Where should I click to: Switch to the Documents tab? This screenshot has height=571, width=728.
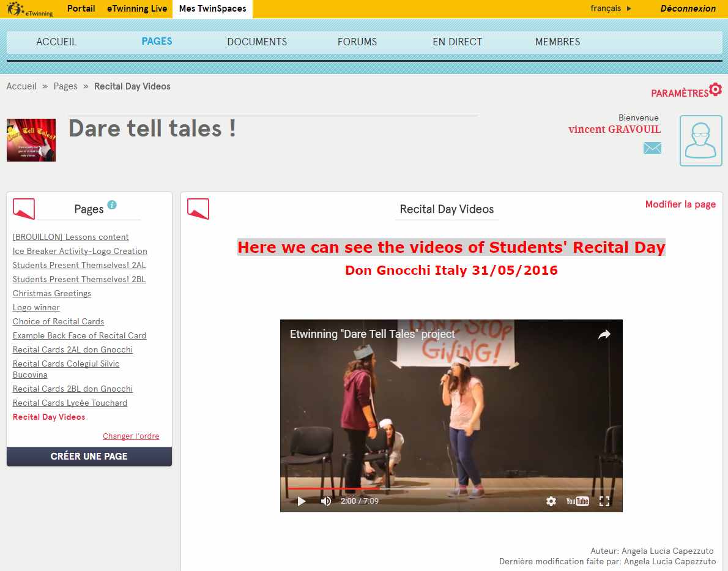(x=257, y=42)
